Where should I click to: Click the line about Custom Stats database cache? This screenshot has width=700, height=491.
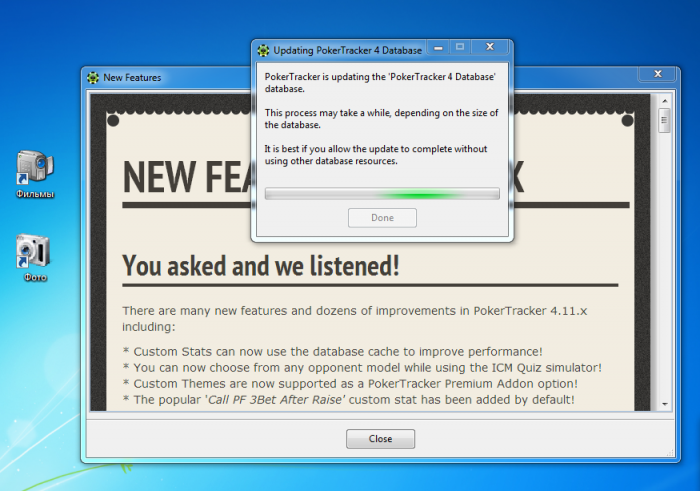click(333, 352)
